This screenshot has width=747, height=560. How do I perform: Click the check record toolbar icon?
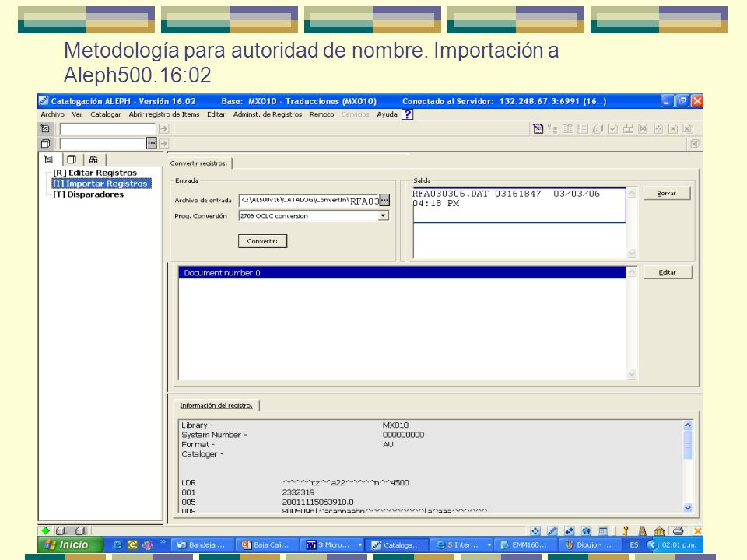(x=613, y=128)
